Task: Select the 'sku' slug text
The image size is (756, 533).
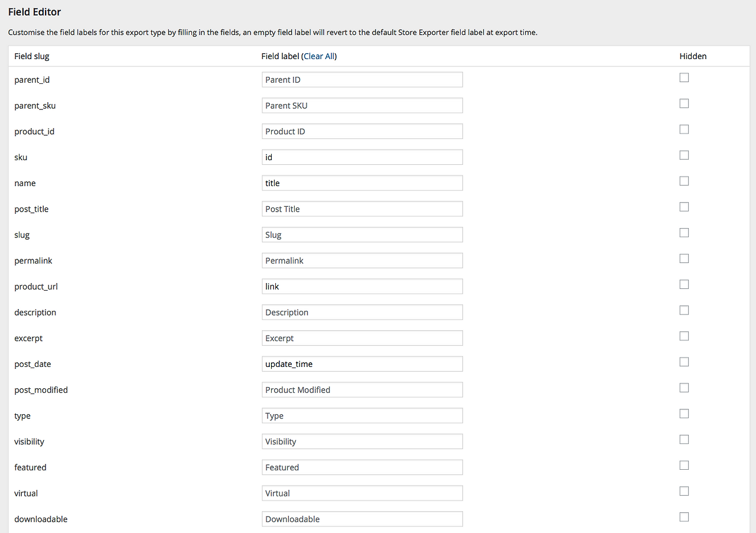Action: [x=21, y=157]
